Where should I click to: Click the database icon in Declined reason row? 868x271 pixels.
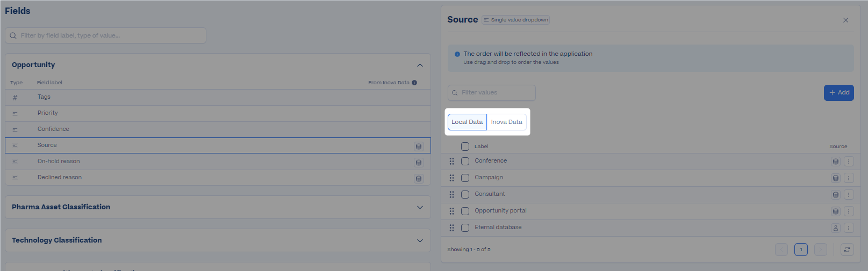(x=419, y=179)
